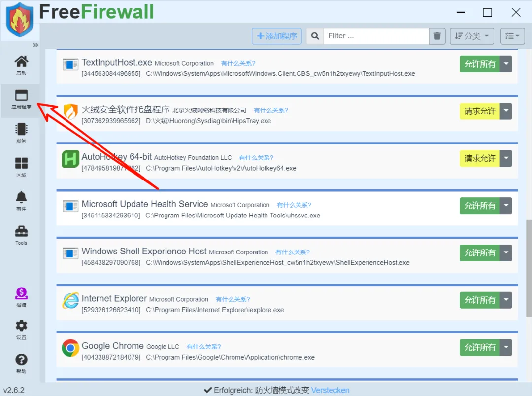Switch to the 应用程序 applications tab

[x=21, y=99]
